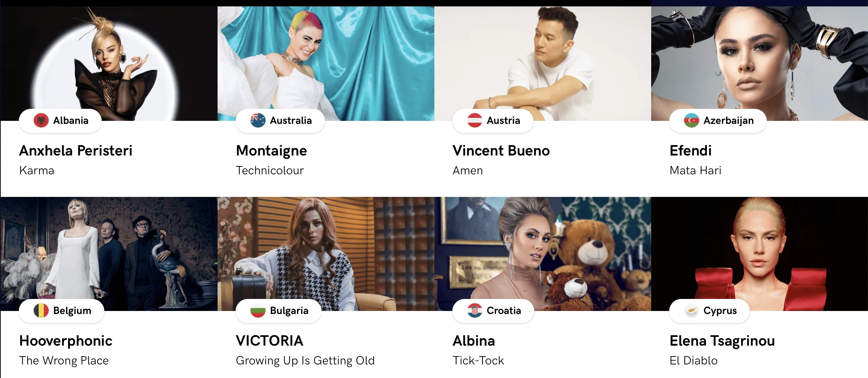This screenshot has height=378, width=868.
Task: Open Anxhela Peristeri artist name link
Action: coord(76,151)
